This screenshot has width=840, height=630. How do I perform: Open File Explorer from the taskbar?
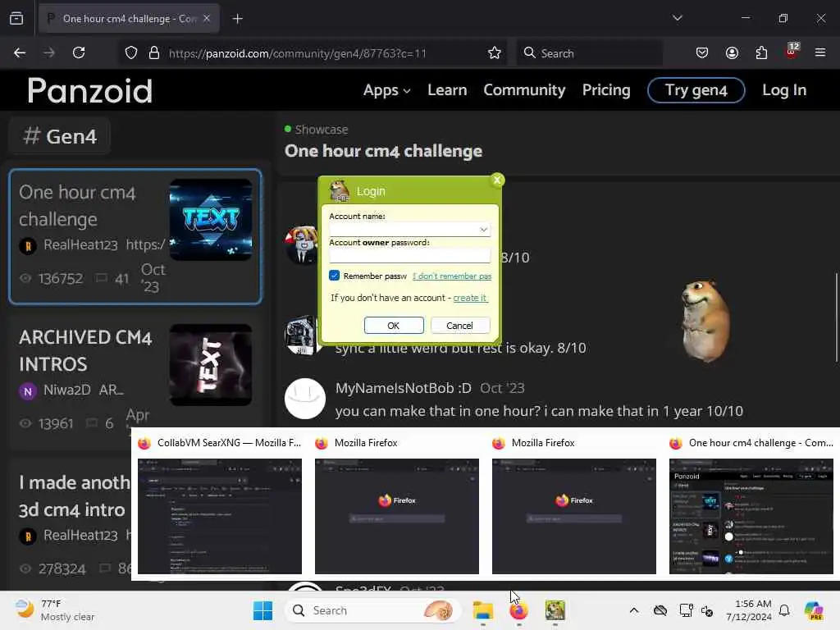tap(482, 610)
